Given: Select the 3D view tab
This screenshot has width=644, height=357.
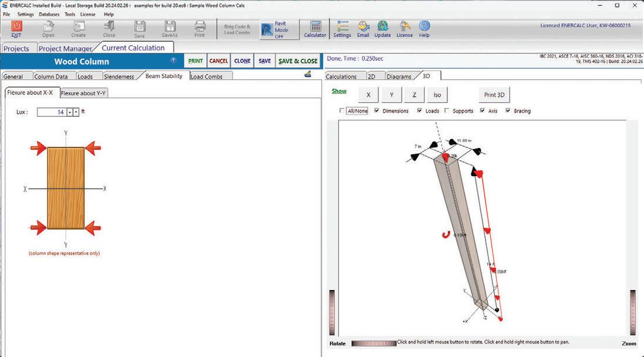Looking at the screenshot, I should click(427, 76).
